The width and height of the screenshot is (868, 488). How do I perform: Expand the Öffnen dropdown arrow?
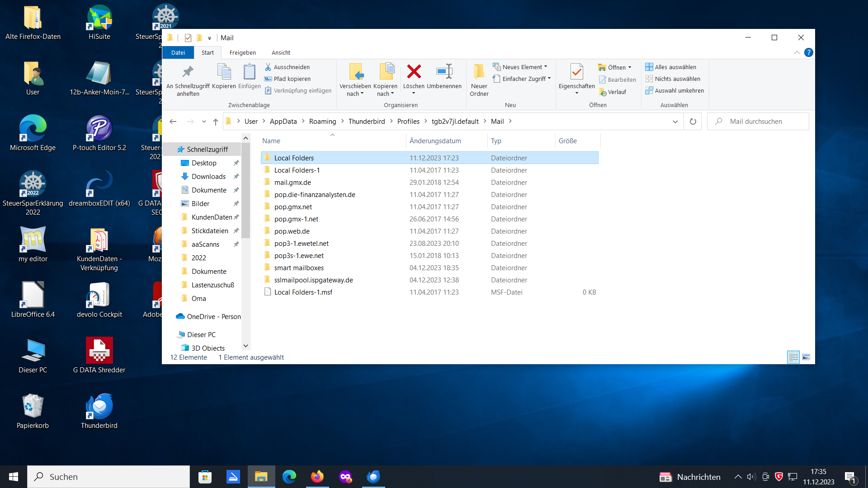tap(630, 67)
